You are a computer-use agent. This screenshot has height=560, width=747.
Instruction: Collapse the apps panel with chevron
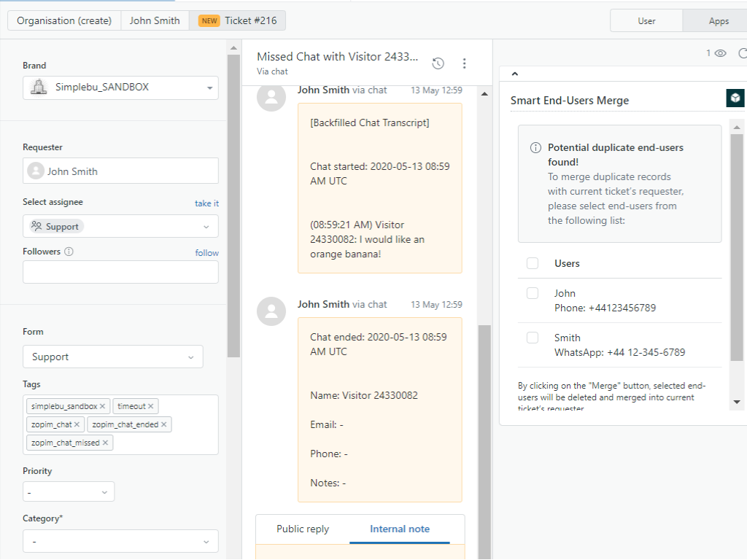coord(514,74)
